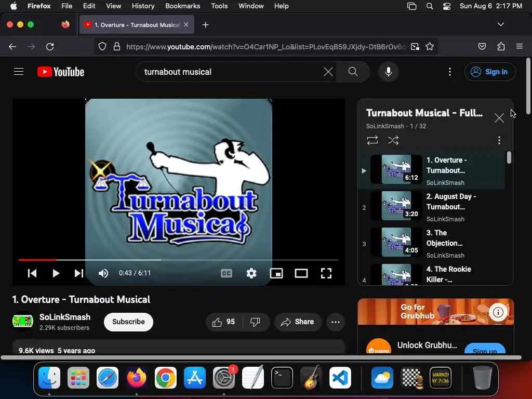Run search with the magnifier button
Viewport: 532px width, 399px height.
[x=353, y=72]
